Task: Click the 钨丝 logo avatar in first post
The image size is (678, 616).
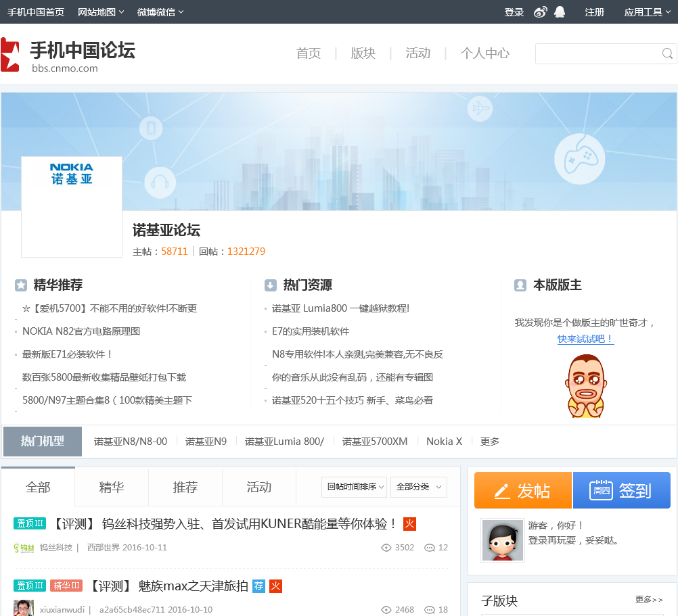Action: point(24,548)
